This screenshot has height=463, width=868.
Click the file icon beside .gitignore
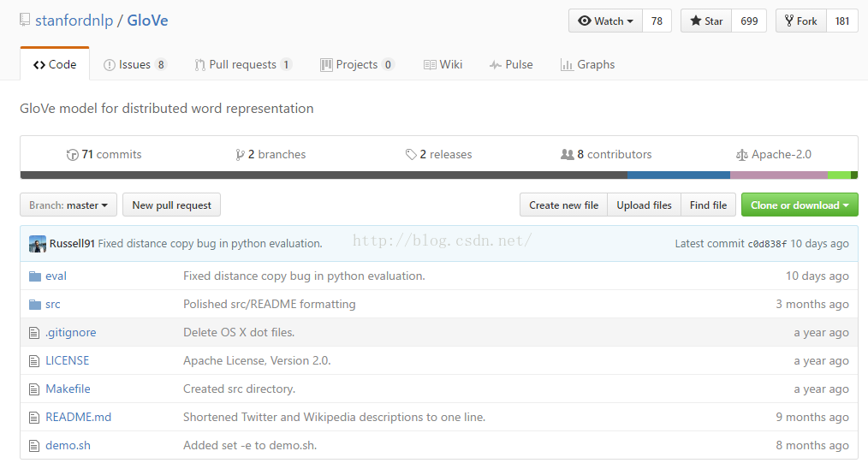(34, 333)
